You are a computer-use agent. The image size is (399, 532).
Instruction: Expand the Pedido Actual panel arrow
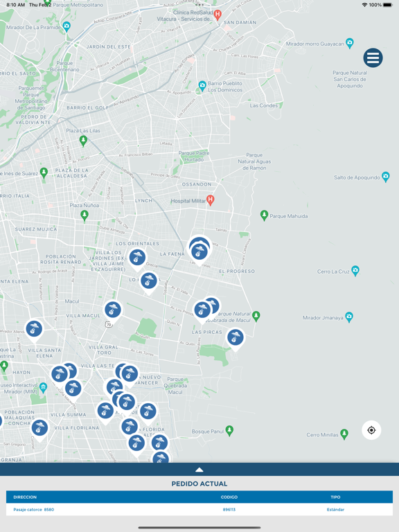tap(199, 470)
